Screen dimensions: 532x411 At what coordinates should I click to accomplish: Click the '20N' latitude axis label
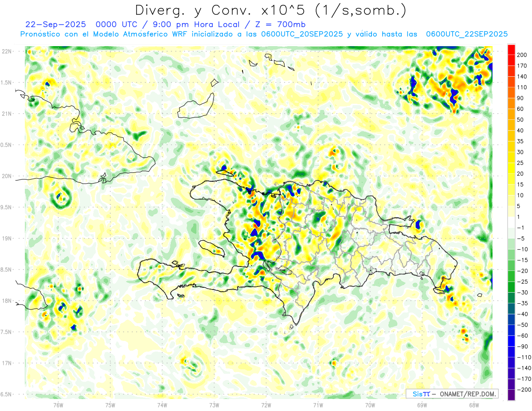(6, 176)
